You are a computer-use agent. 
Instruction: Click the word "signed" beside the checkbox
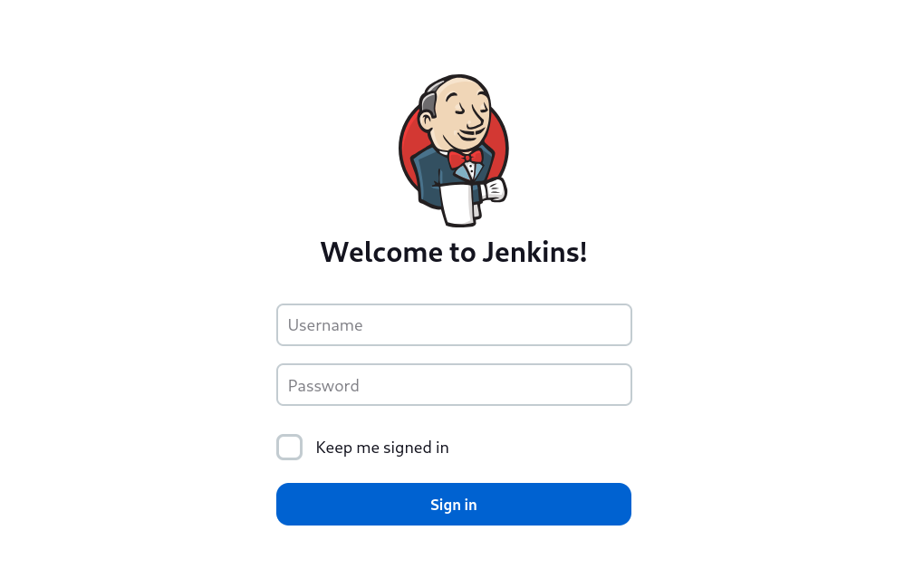pos(408,448)
